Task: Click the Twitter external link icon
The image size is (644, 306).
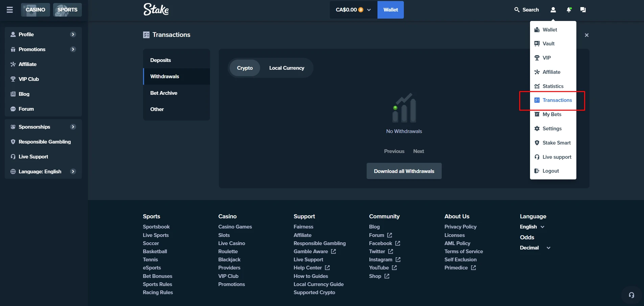Action: point(391,252)
